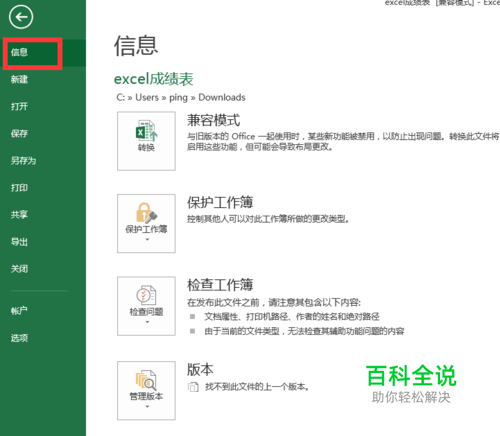The height and width of the screenshot is (436, 500).
Task: Click 关闭 in the sidebar
Action: pos(19,269)
